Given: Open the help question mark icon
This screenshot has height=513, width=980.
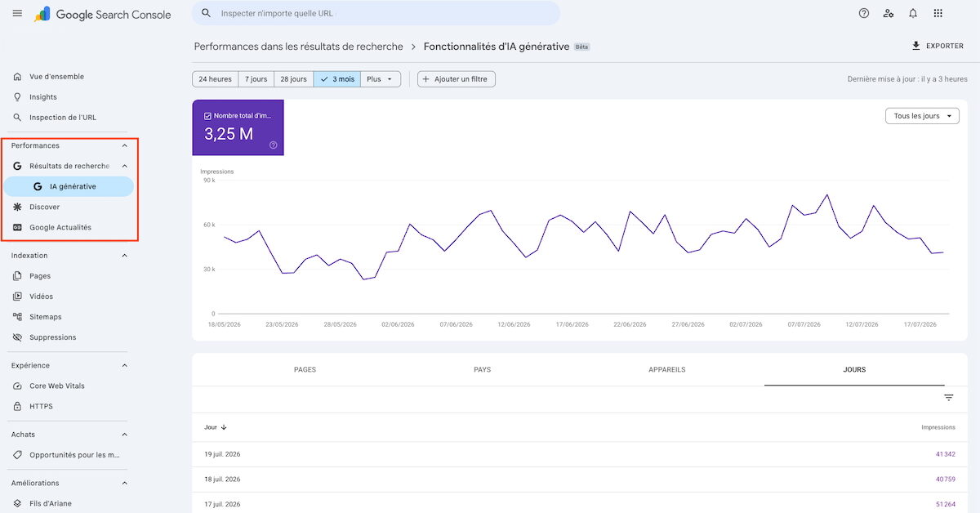Looking at the screenshot, I should 864,13.
